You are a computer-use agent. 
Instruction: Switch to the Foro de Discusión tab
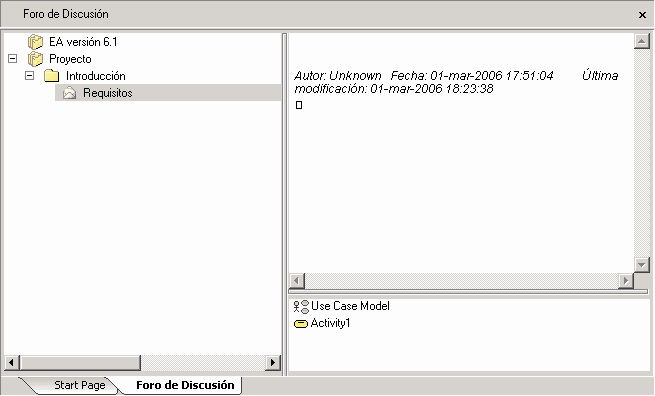tap(185, 385)
